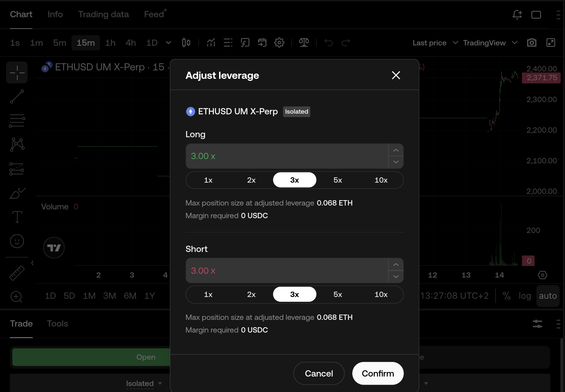Open the Tools tab
This screenshot has height=392, width=565.
(x=57, y=324)
